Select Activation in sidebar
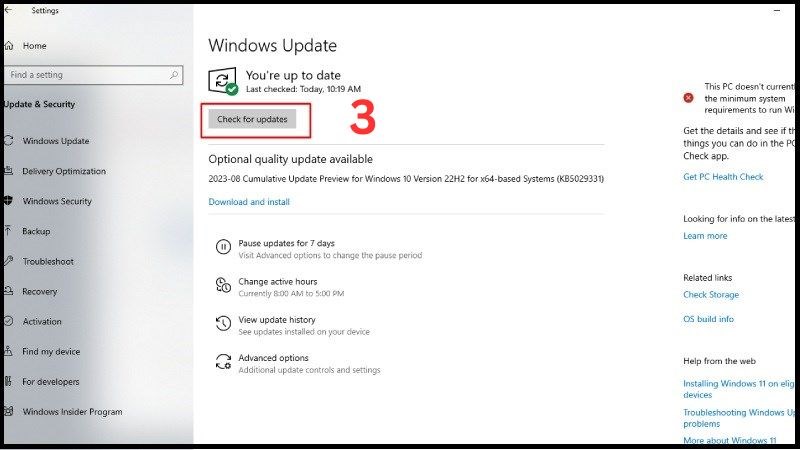Image resolution: width=800 pixels, height=450 pixels. [x=42, y=321]
